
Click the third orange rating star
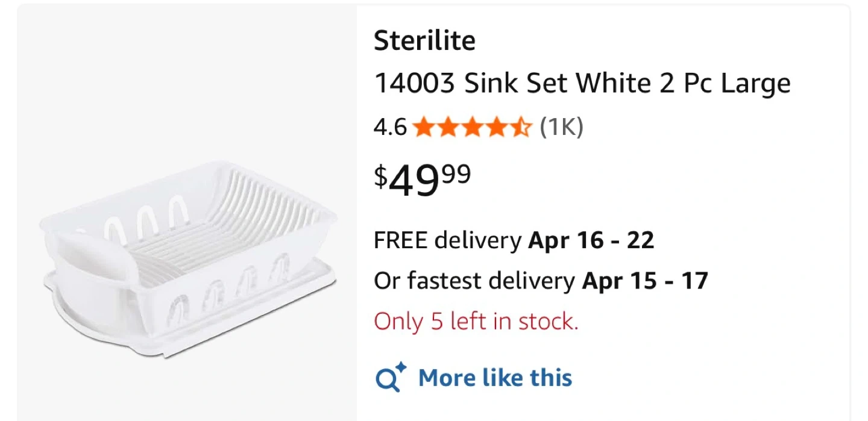(x=473, y=128)
